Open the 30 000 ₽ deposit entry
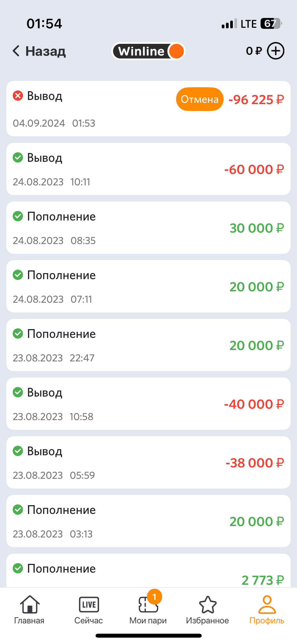 (x=148, y=228)
